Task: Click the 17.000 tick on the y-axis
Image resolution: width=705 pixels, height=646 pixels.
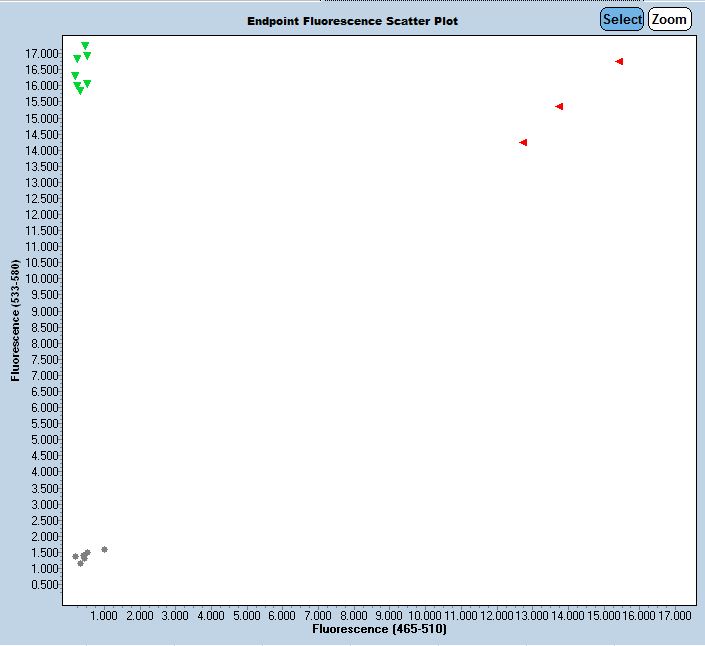Action: (x=42, y=53)
